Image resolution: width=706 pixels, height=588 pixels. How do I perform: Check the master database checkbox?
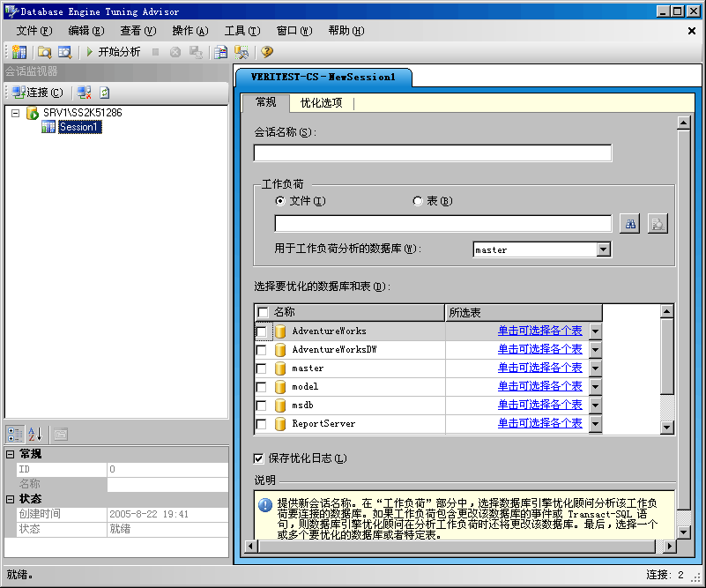point(261,368)
